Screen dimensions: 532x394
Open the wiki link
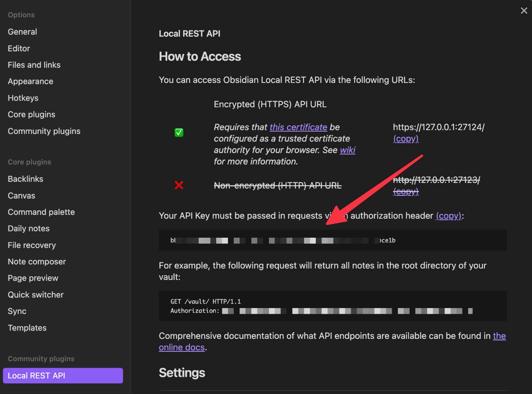pos(348,150)
